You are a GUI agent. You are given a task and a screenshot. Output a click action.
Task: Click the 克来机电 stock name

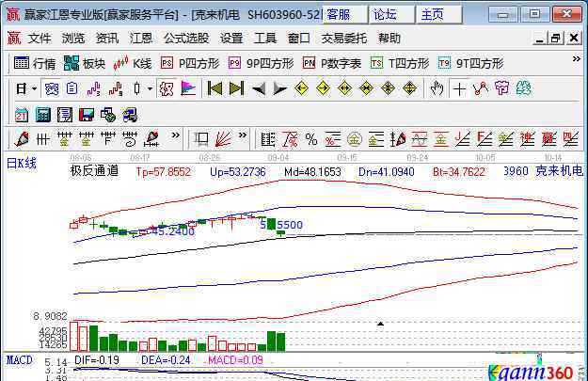[559, 171]
